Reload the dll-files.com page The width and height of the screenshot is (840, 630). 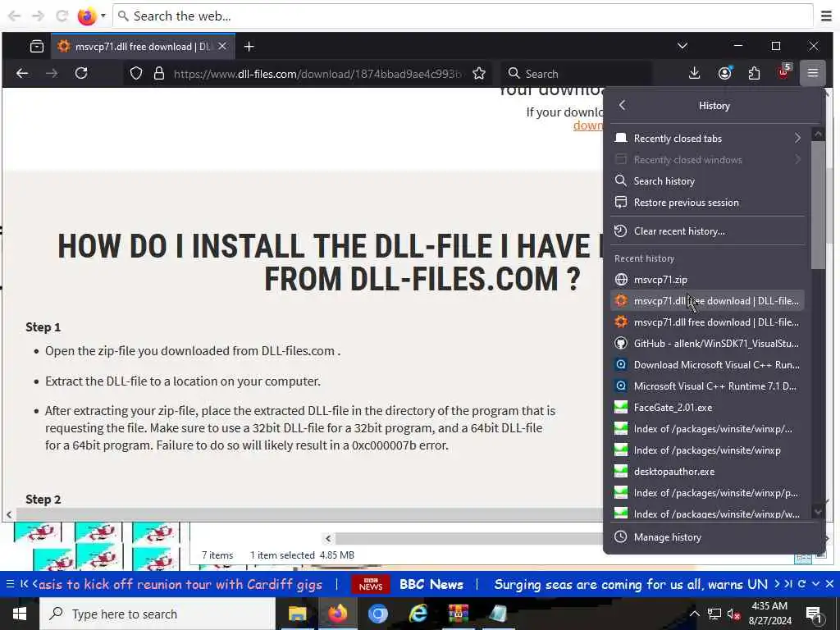[x=81, y=73]
